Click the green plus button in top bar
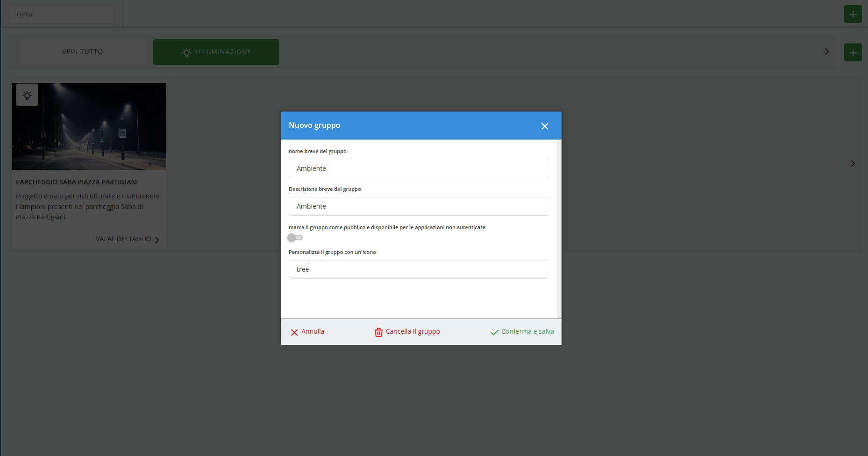This screenshot has height=456, width=868. pyautogui.click(x=853, y=14)
